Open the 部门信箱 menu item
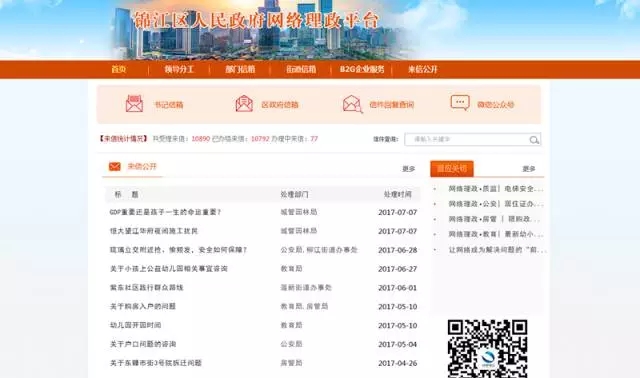 [240, 69]
